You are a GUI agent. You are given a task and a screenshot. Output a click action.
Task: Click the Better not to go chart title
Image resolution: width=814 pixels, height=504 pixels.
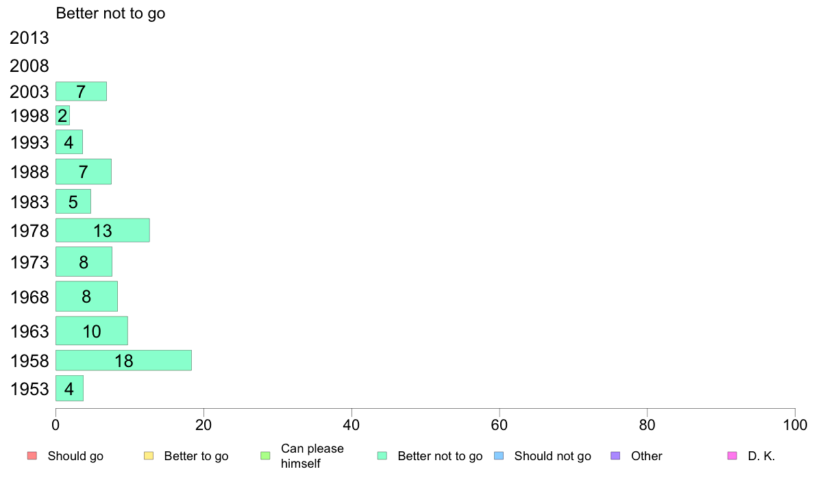110,13
